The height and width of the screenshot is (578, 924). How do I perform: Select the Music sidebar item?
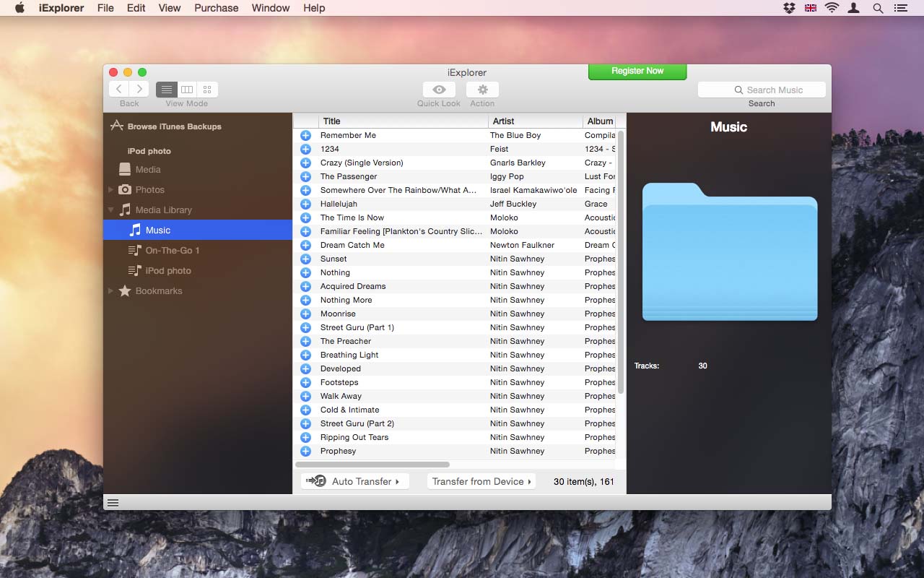coord(198,230)
